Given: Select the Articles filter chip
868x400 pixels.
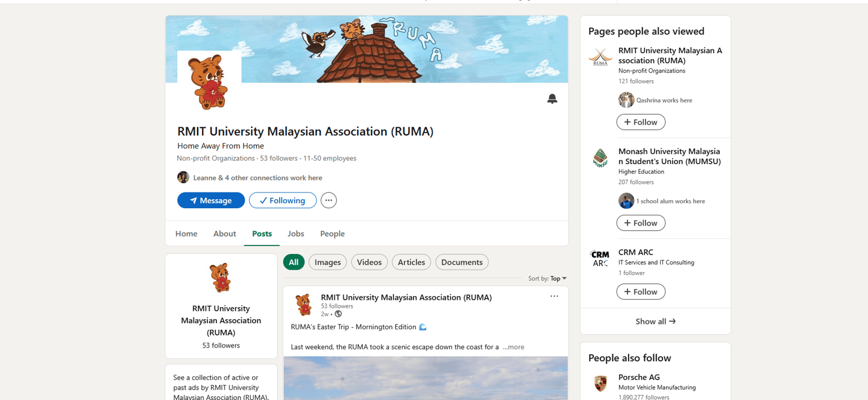Looking at the screenshot, I should tap(412, 262).
